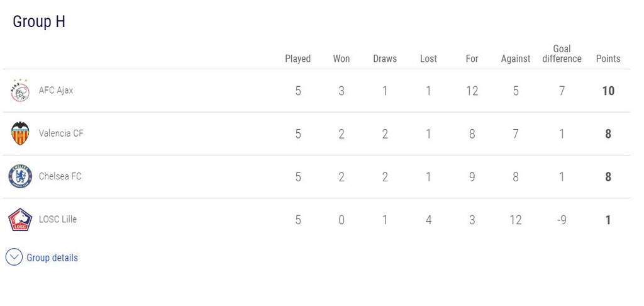Go to the Chelsea FC team name

(x=60, y=176)
